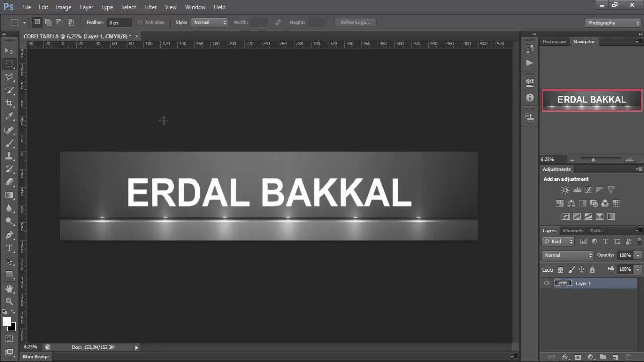
Task: Expand status bar info arrow
Action: coord(136,347)
